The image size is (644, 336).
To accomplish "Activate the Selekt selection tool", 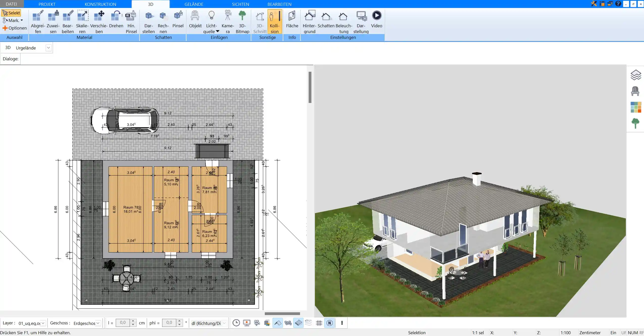I will click(11, 13).
